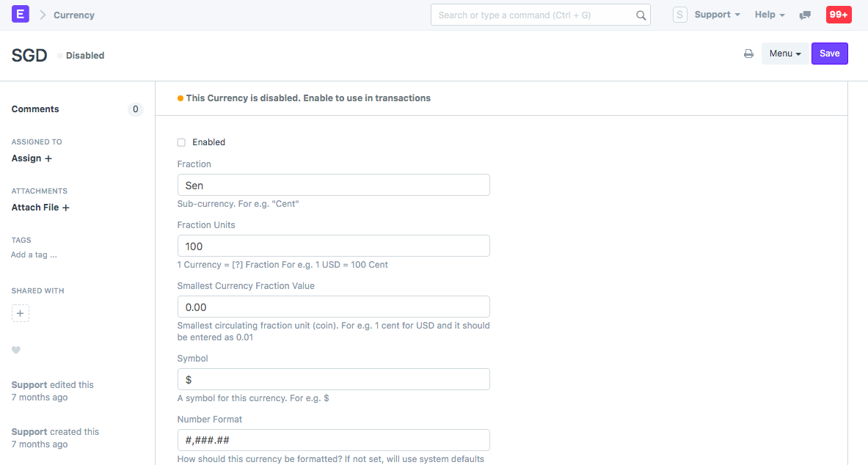Open the Help dropdown menu
Screen dimensions: 868x465
770,15
